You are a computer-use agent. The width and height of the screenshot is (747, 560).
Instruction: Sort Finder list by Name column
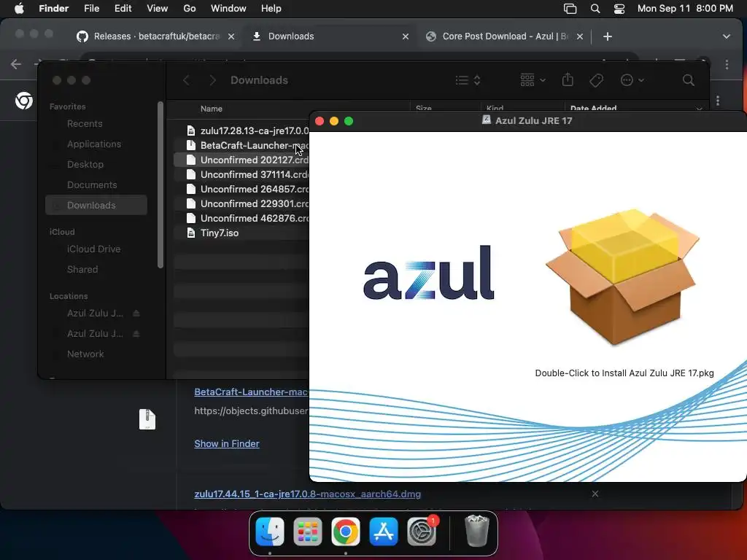(x=211, y=109)
